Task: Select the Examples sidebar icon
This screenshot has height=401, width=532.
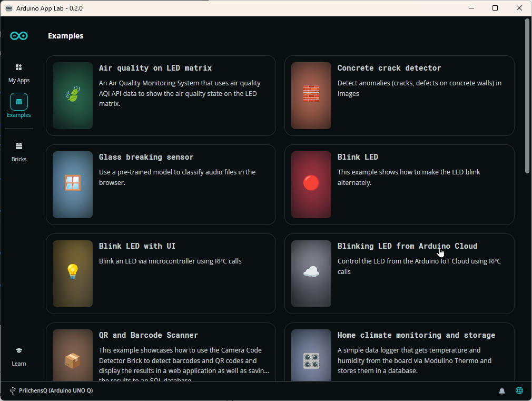Action: tap(19, 102)
